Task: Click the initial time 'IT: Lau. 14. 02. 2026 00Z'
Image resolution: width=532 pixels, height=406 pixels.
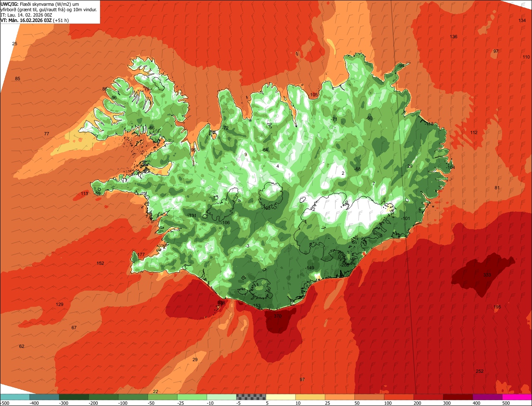Action: click(x=26, y=15)
